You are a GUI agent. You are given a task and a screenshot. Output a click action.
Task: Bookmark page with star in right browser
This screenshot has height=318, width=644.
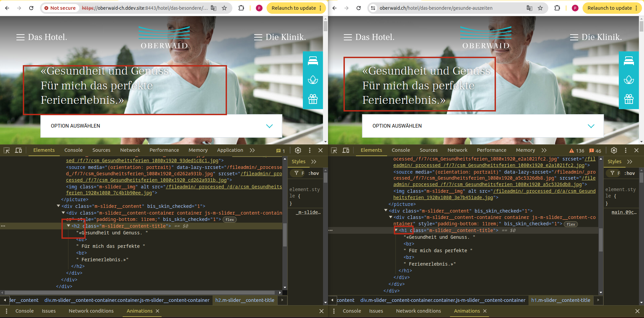click(x=540, y=8)
